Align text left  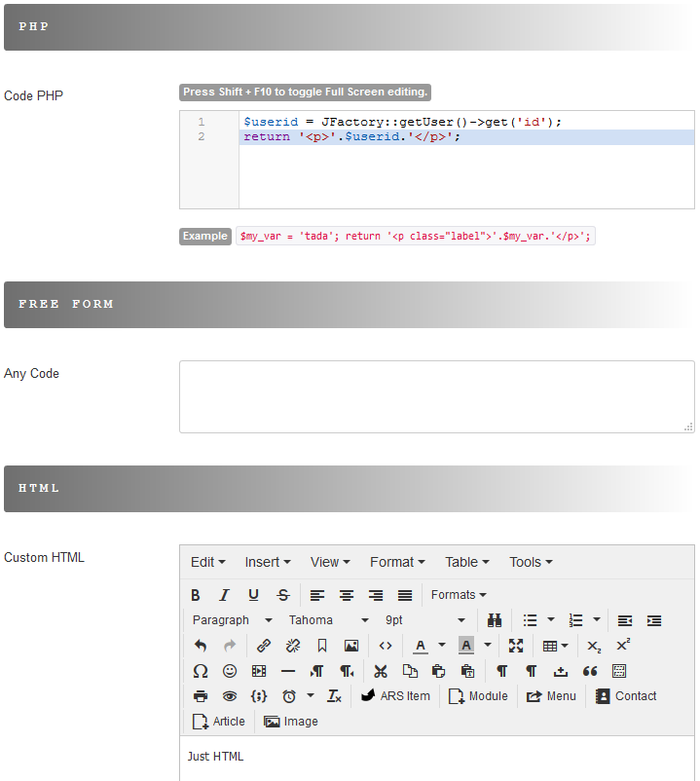tap(317, 595)
